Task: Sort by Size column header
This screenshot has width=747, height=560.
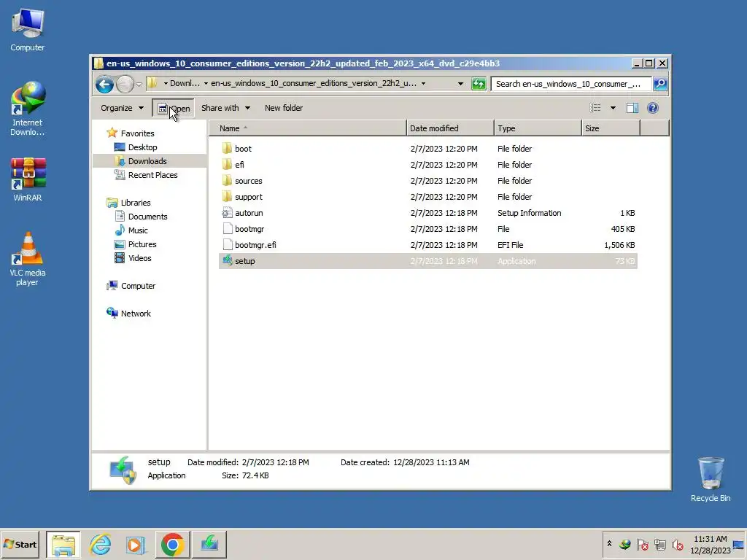Action: (x=611, y=128)
